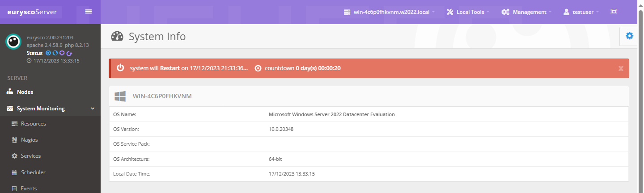Open Resources under System Monitoring

[x=33, y=124]
